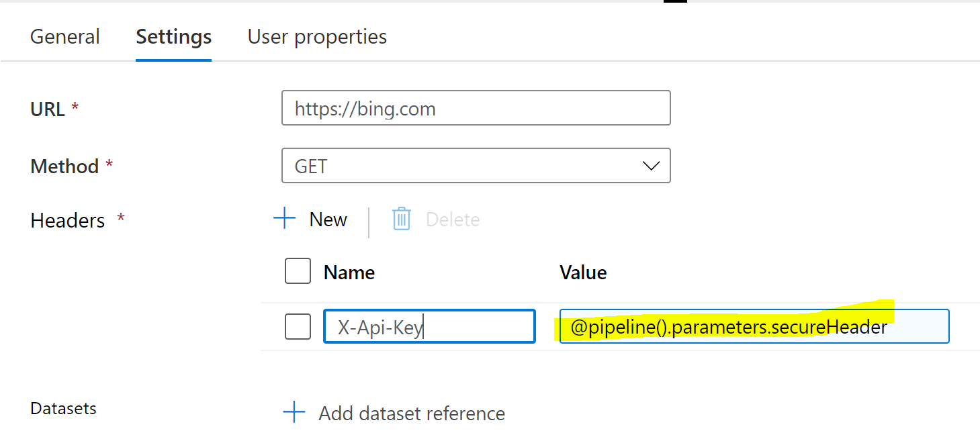Image resolution: width=980 pixels, height=441 pixels.
Task: Click the plus icon beside New
Action: 285,219
